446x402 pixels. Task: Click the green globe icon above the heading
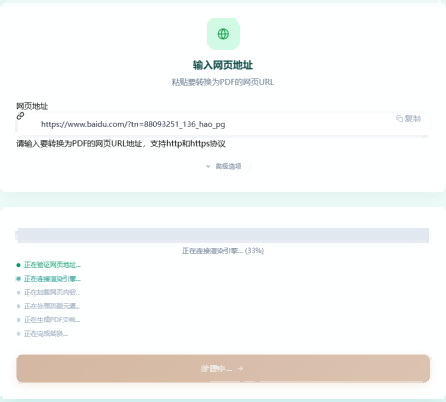tap(223, 34)
